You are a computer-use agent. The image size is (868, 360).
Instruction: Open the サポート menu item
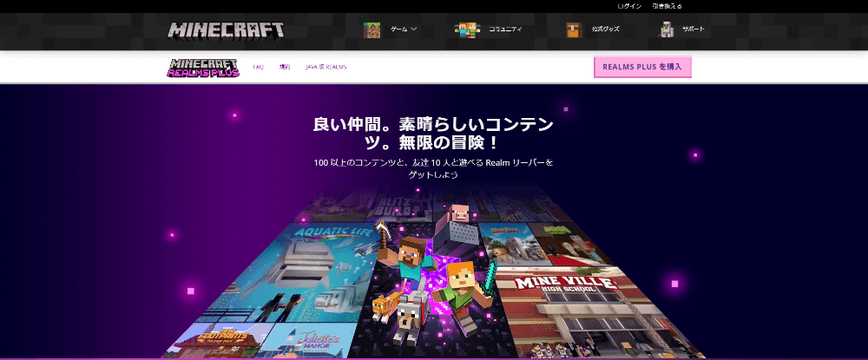[693, 29]
